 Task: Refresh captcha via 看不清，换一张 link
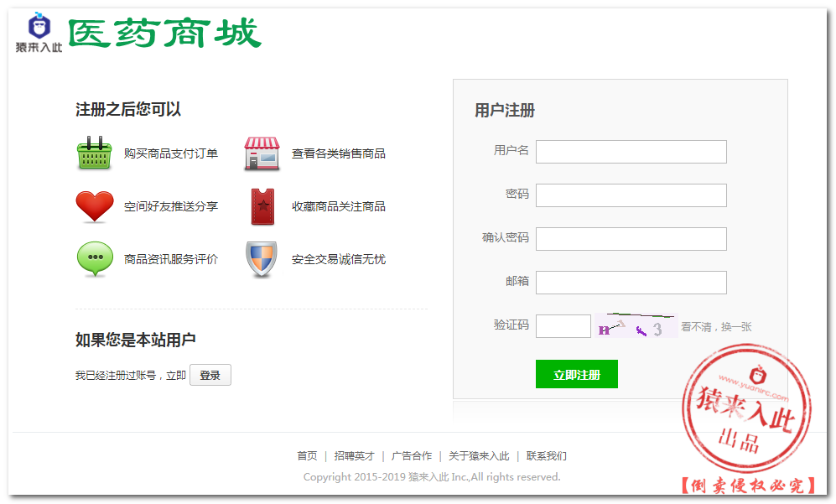click(x=716, y=327)
